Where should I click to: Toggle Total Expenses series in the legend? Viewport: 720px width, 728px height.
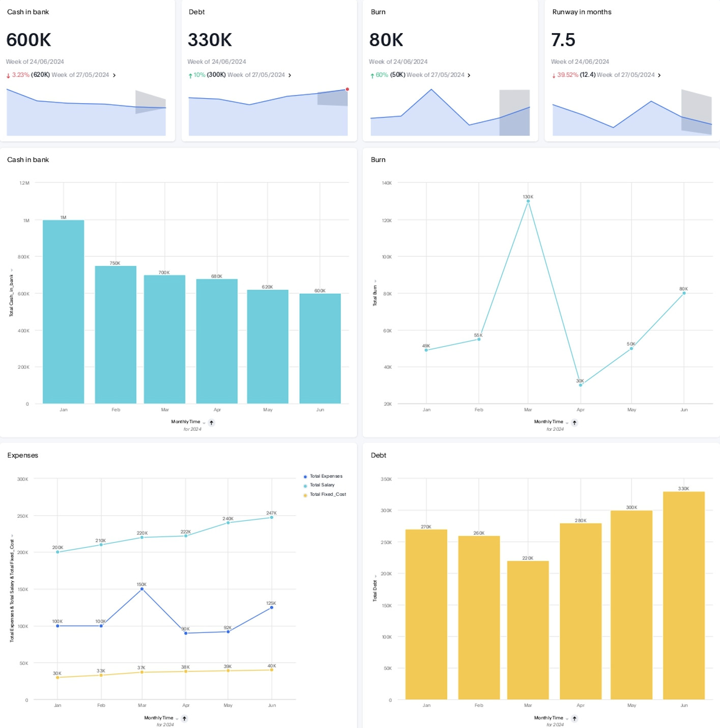[323, 477]
